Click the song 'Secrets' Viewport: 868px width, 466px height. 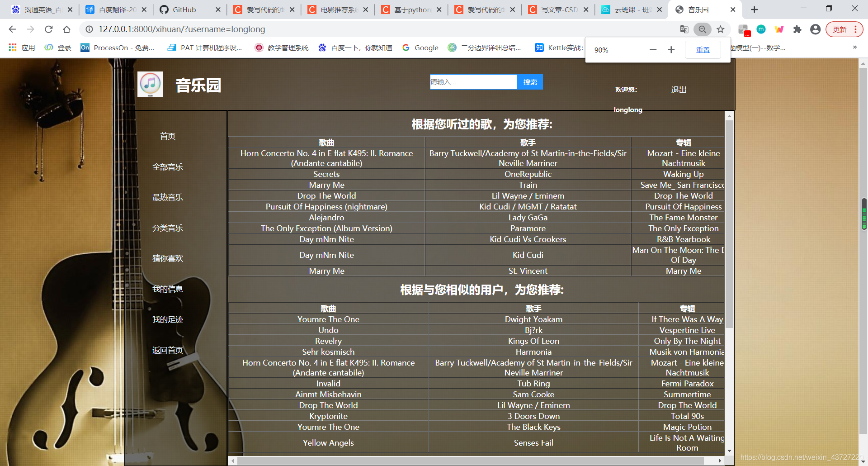point(326,174)
